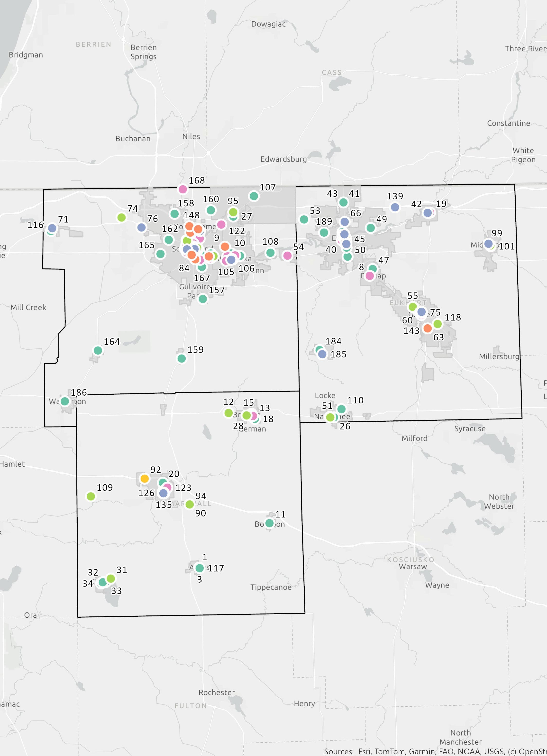Select the teal marker labeled 157

pos(203,299)
